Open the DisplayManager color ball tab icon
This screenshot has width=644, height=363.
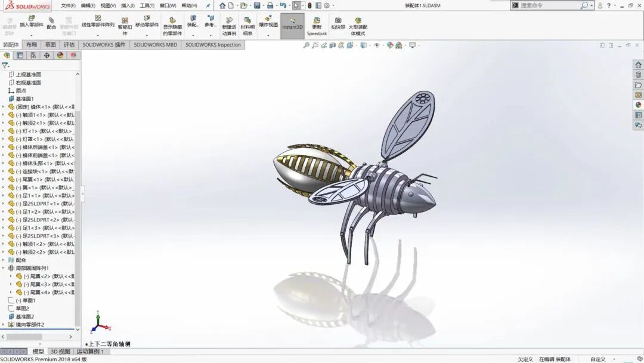pos(60,55)
